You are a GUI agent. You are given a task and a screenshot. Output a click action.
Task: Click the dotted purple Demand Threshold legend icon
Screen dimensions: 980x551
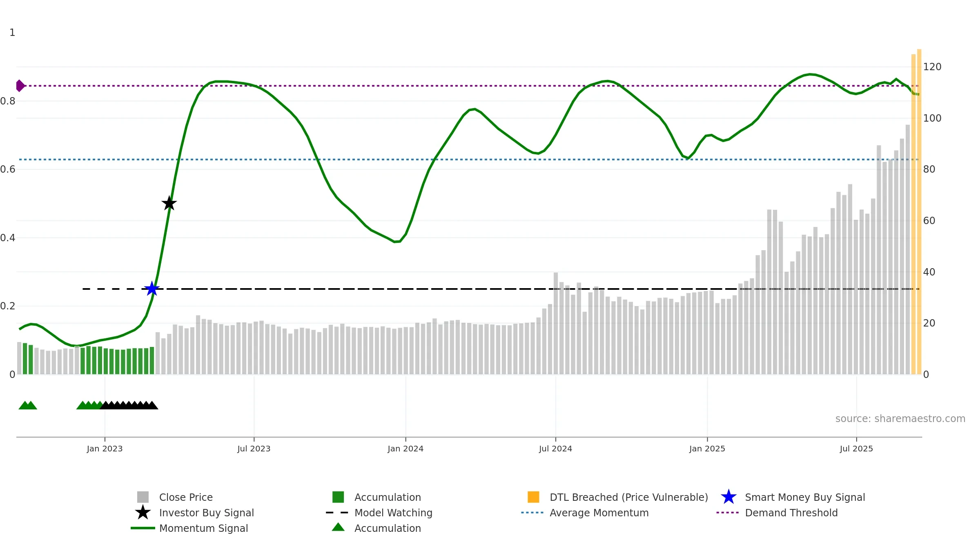[x=728, y=512]
